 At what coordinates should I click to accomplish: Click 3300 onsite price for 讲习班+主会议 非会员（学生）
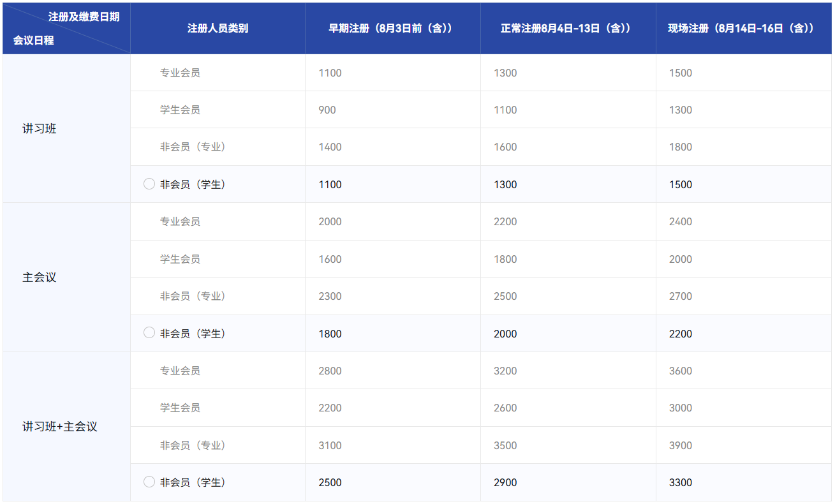click(681, 482)
